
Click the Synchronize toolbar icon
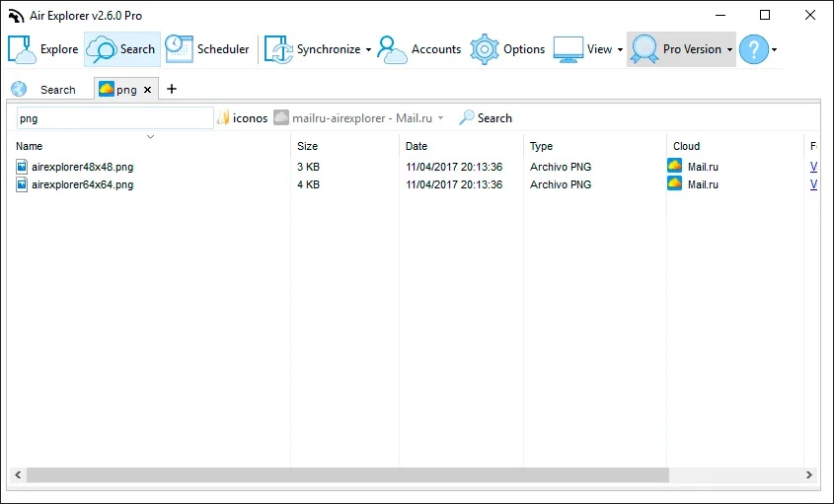point(278,49)
